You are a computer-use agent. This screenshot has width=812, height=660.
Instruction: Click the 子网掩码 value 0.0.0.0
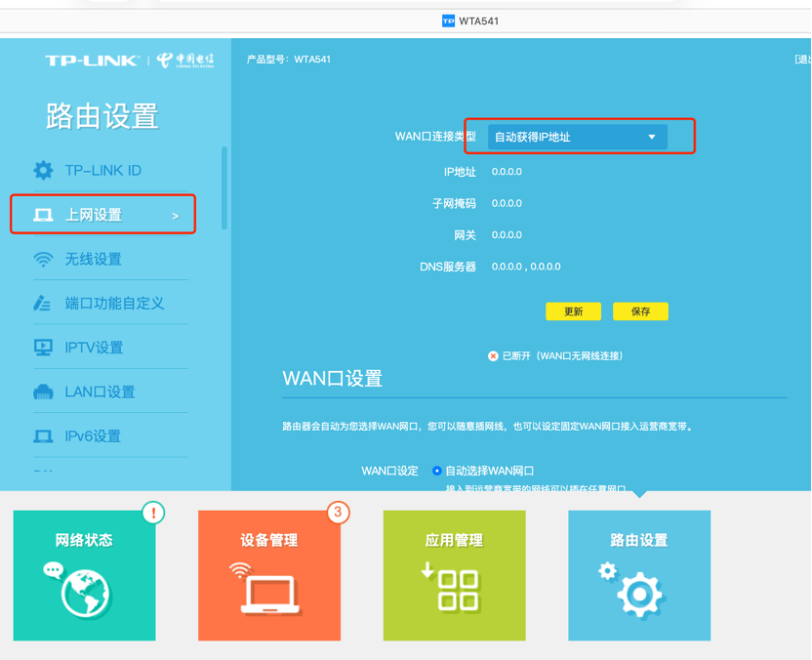[507, 203]
